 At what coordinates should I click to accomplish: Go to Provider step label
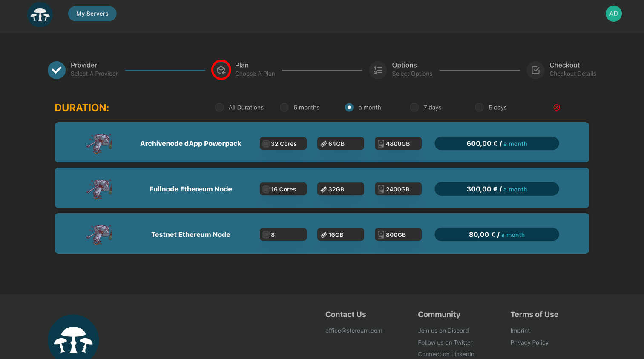(84, 65)
